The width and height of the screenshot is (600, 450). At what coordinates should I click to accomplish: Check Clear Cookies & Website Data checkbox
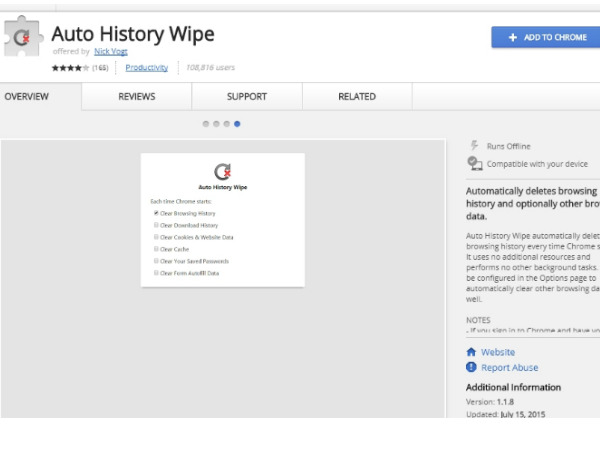click(x=156, y=237)
